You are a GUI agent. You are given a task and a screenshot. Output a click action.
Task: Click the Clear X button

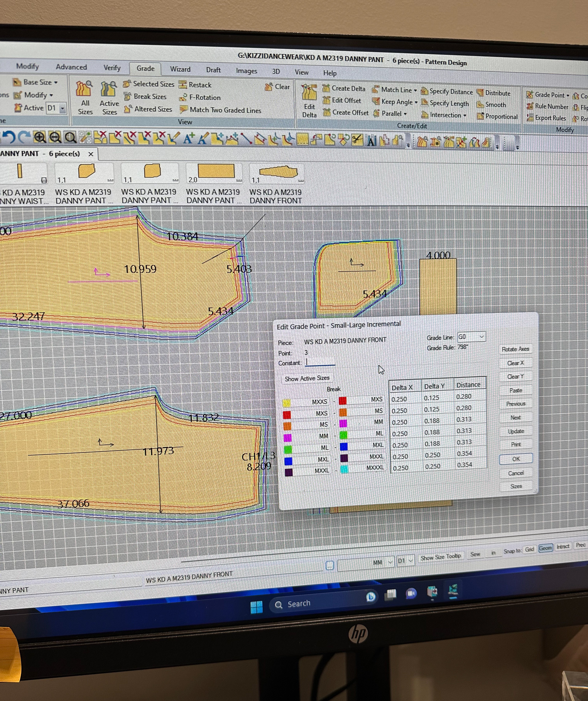tap(515, 363)
